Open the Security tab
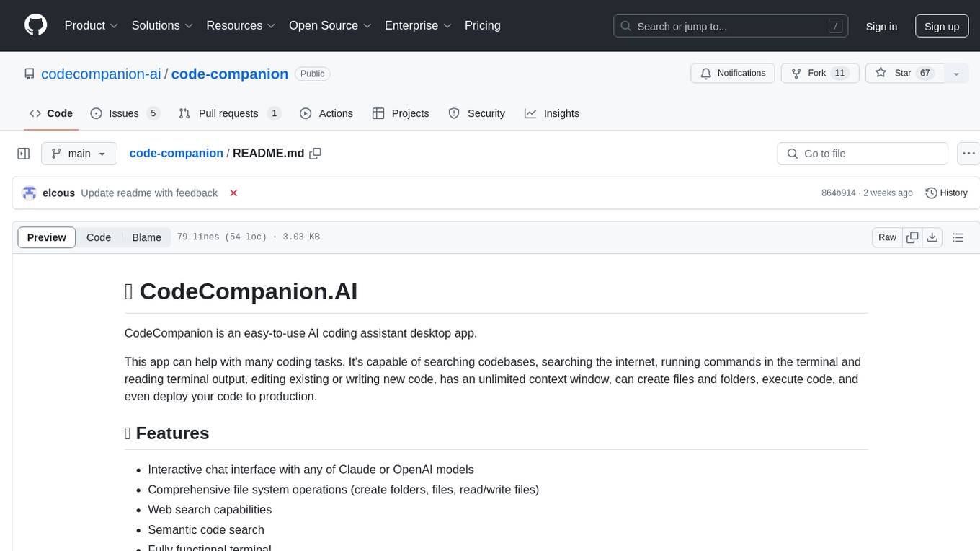The height and width of the screenshot is (551, 980). tap(476, 113)
